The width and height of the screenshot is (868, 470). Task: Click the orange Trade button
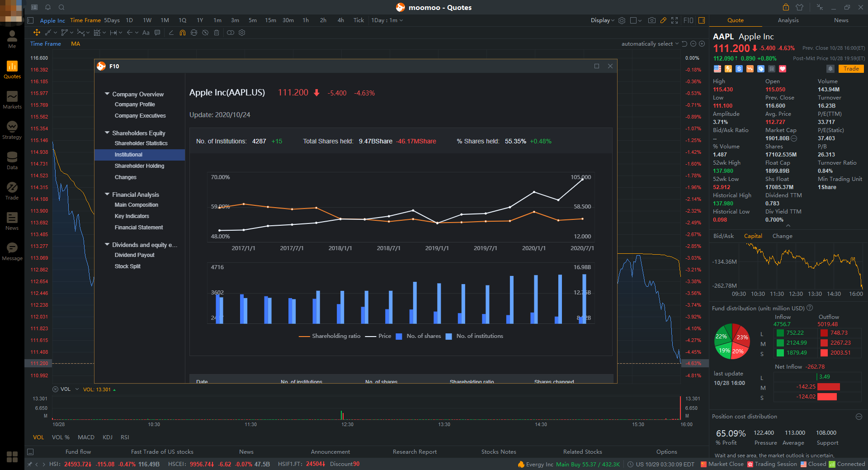click(851, 69)
